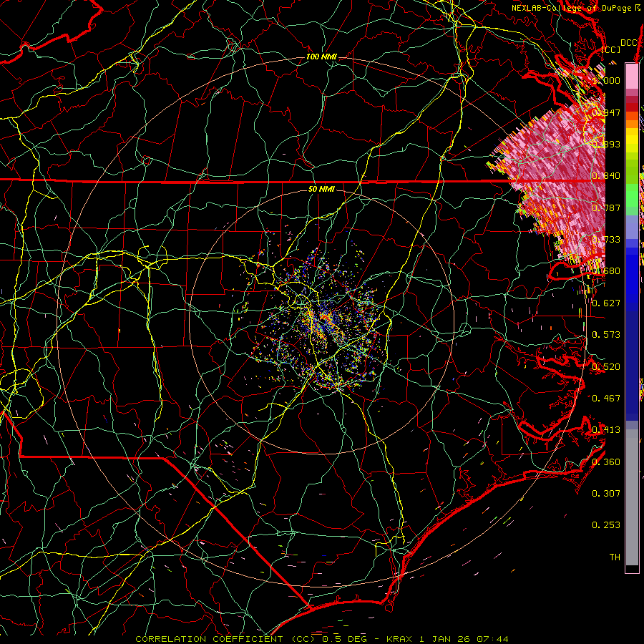Click the 0.520 scale value

pyautogui.click(x=606, y=366)
